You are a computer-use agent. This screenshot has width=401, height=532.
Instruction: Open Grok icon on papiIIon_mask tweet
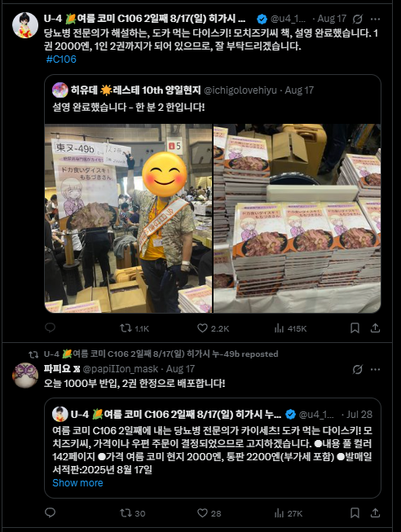(x=358, y=369)
